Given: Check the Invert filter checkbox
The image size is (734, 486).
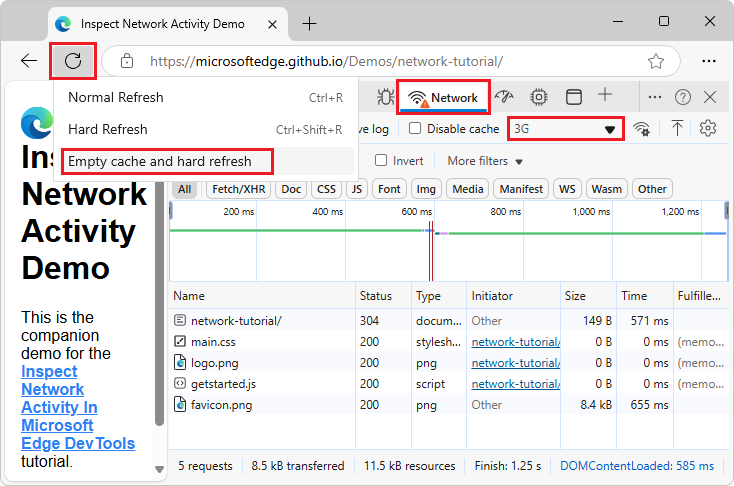Looking at the screenshot, I should (x=381, y=161).
